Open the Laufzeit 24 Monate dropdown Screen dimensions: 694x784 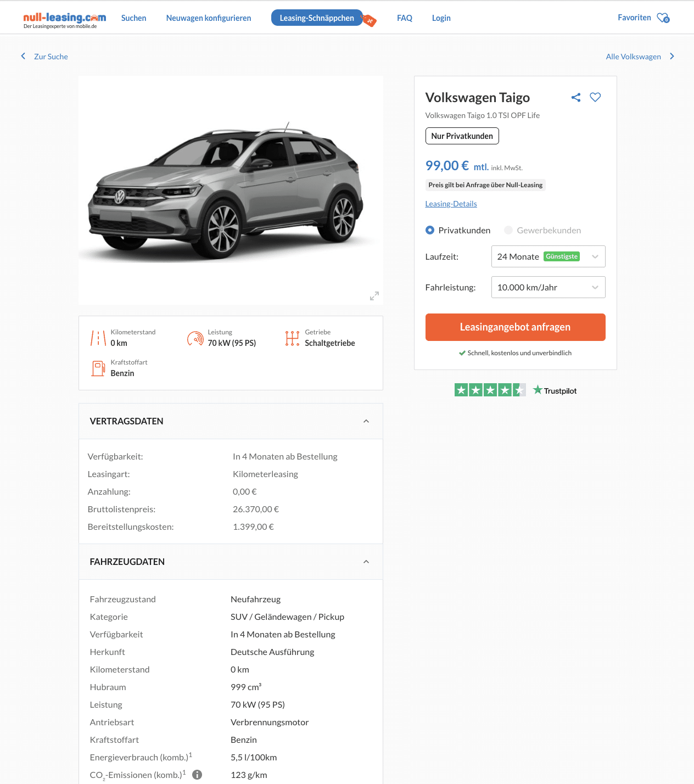[548, 256]
